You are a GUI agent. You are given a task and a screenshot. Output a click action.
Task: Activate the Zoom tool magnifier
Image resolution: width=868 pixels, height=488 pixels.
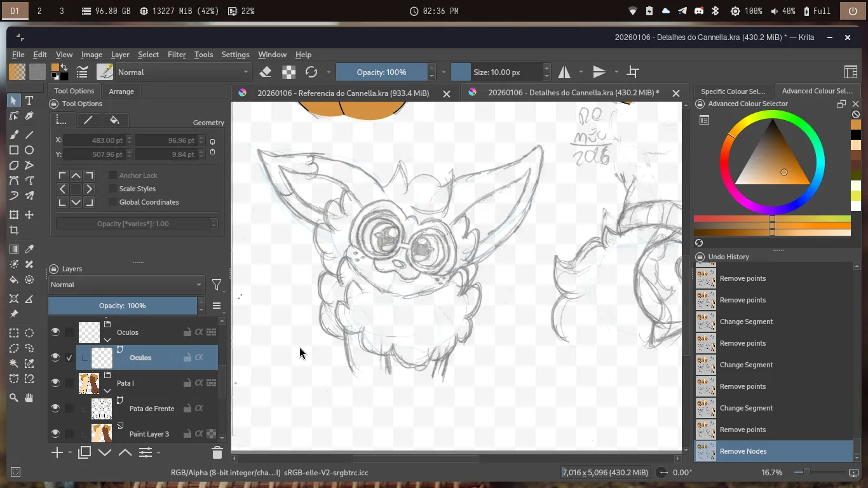(x=14, y=398)
